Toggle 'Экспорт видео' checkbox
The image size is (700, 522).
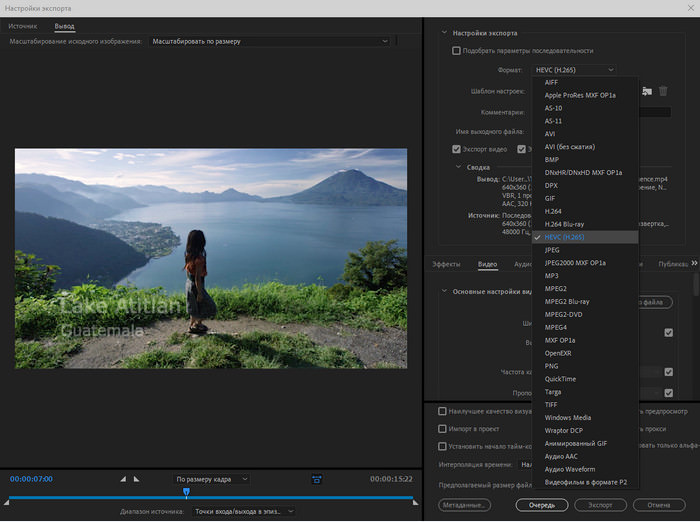coord(456,149)
